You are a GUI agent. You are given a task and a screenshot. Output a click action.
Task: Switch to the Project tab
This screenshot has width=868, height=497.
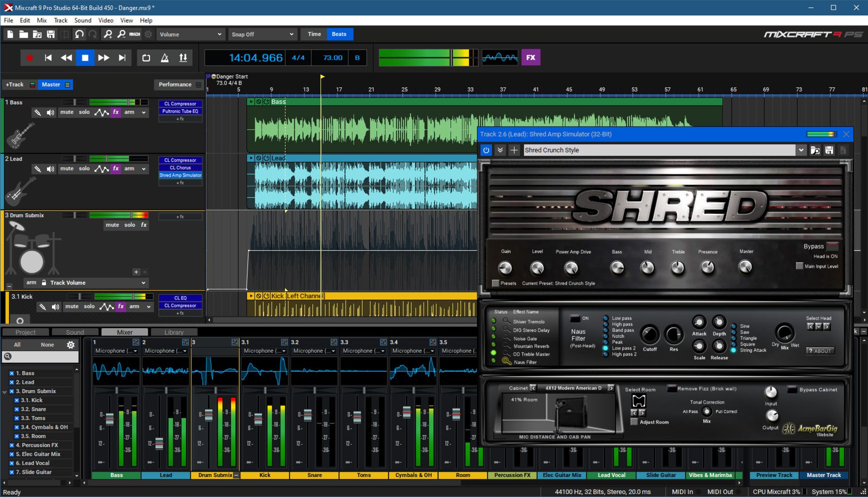pos(25,333)
